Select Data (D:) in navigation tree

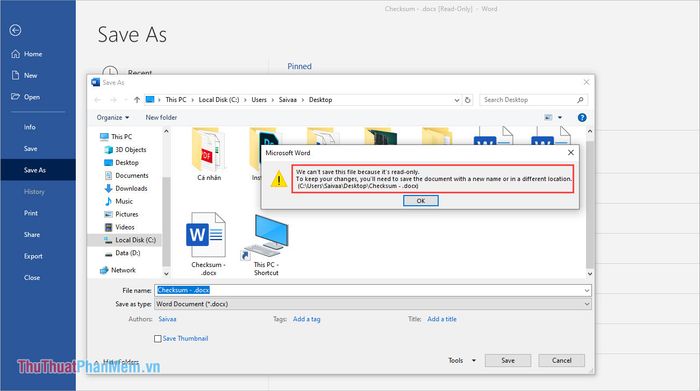[122, 253]
